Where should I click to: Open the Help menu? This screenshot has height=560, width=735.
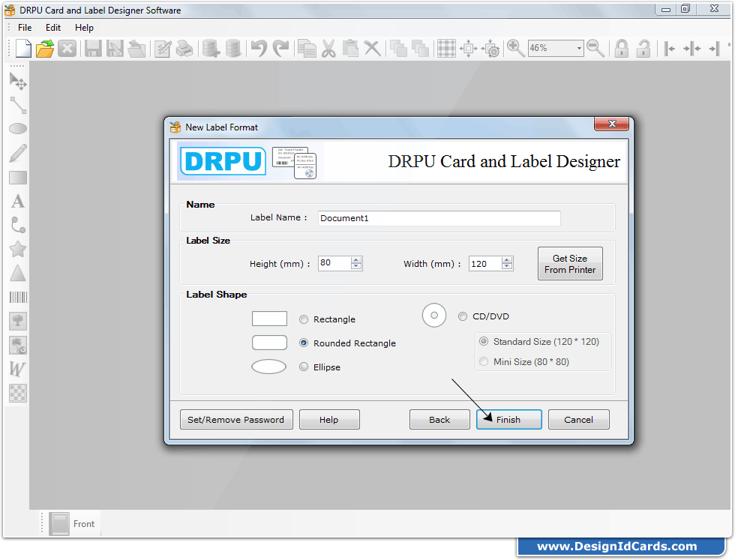coord(84,28)
